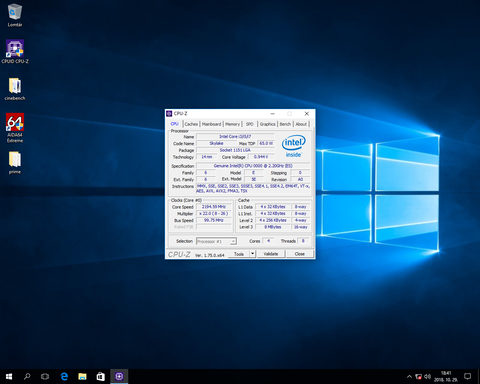Open the taskbar clock and date

[x=446, y=377]
